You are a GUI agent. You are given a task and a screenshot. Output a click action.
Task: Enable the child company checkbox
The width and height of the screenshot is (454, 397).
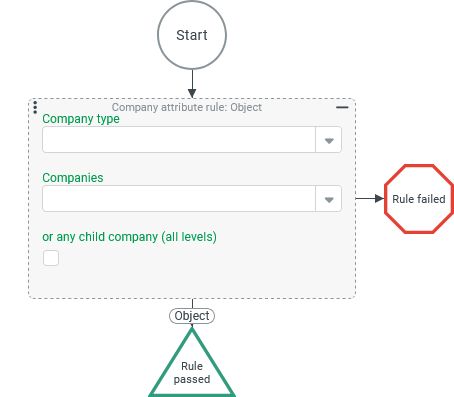coord(51,258)
